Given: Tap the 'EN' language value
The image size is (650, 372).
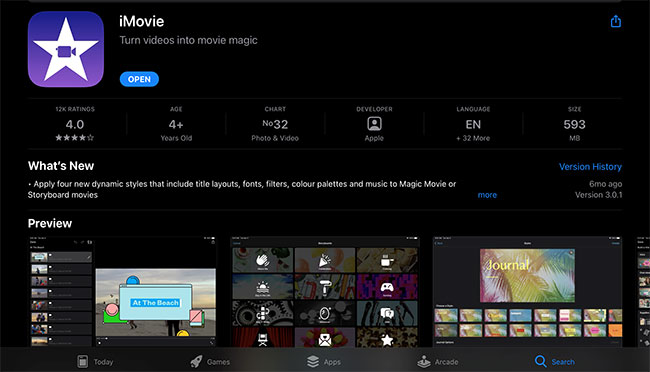Looking at the screenshot, I should [x=473, y=124].
